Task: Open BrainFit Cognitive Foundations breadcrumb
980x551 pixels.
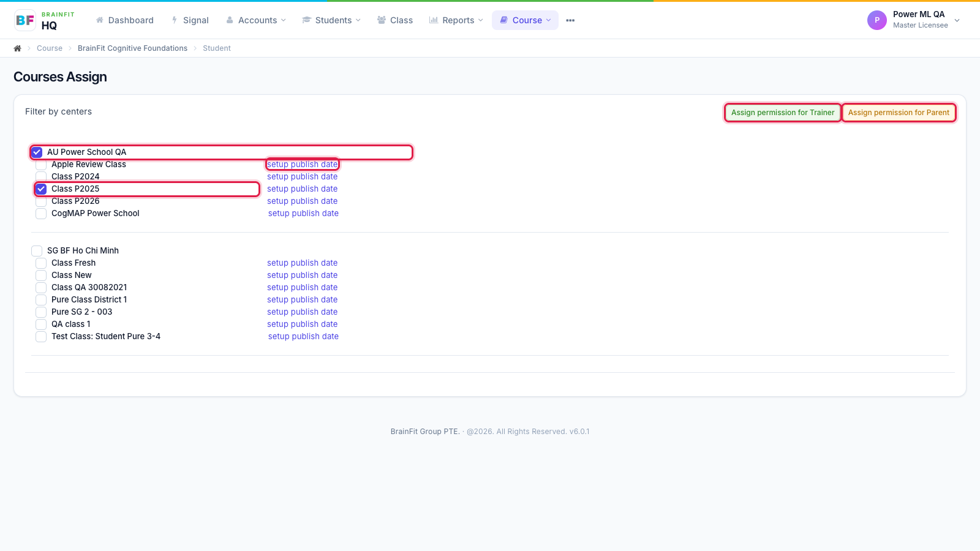Action: coord(132,48)
